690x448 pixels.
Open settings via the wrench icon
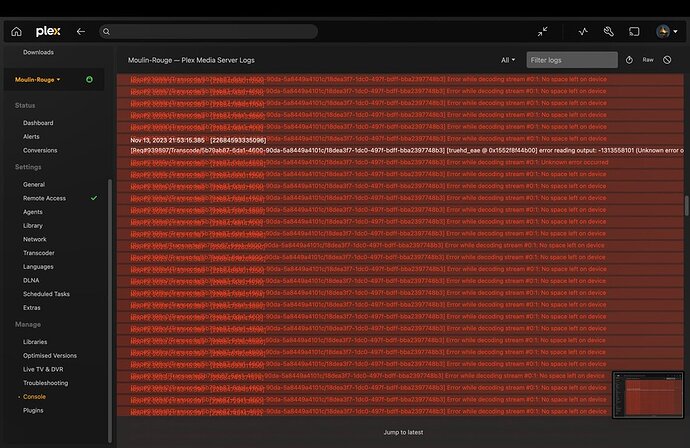(x=609, y=31)
